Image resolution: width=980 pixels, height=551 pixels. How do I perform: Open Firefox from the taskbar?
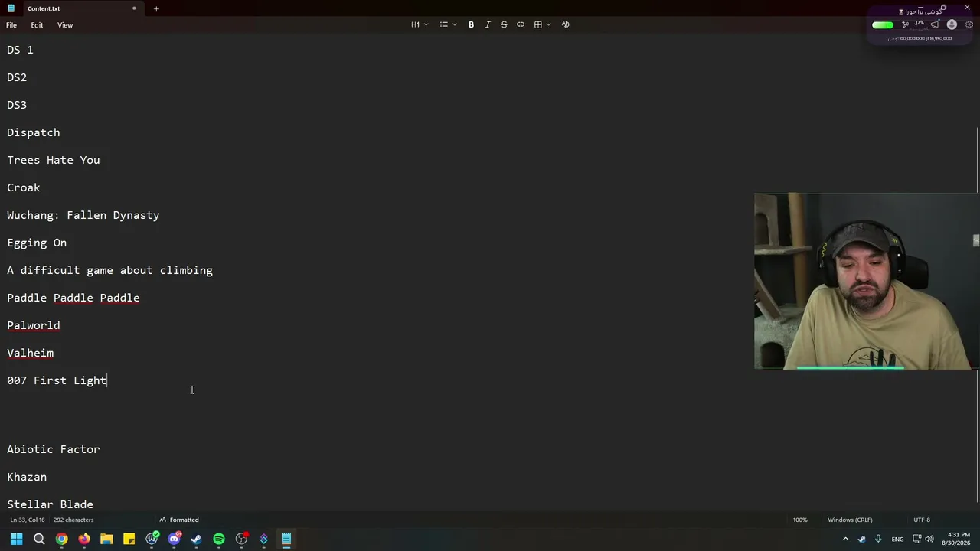pos(84,539)
